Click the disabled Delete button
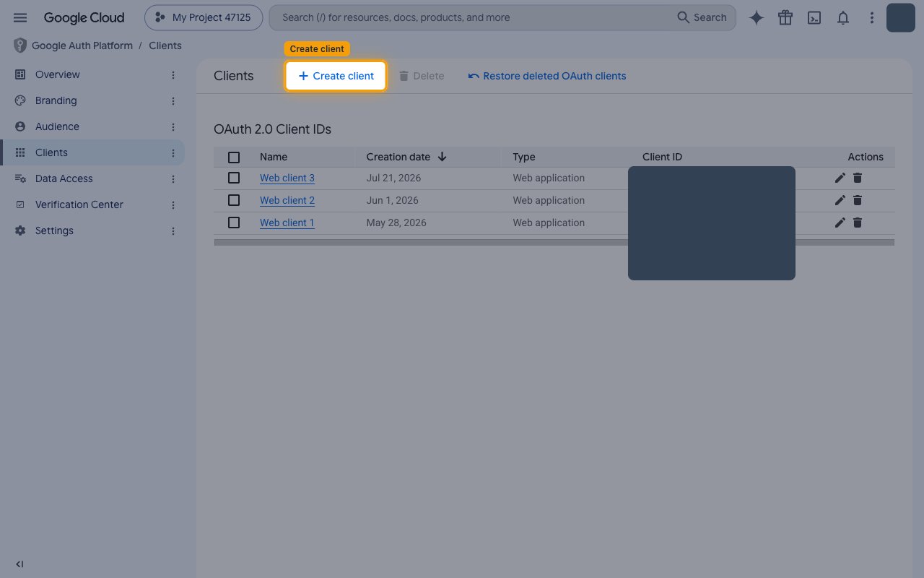This screenshot has width=924, height=578. pyautogui.click(x=422, y=76)
